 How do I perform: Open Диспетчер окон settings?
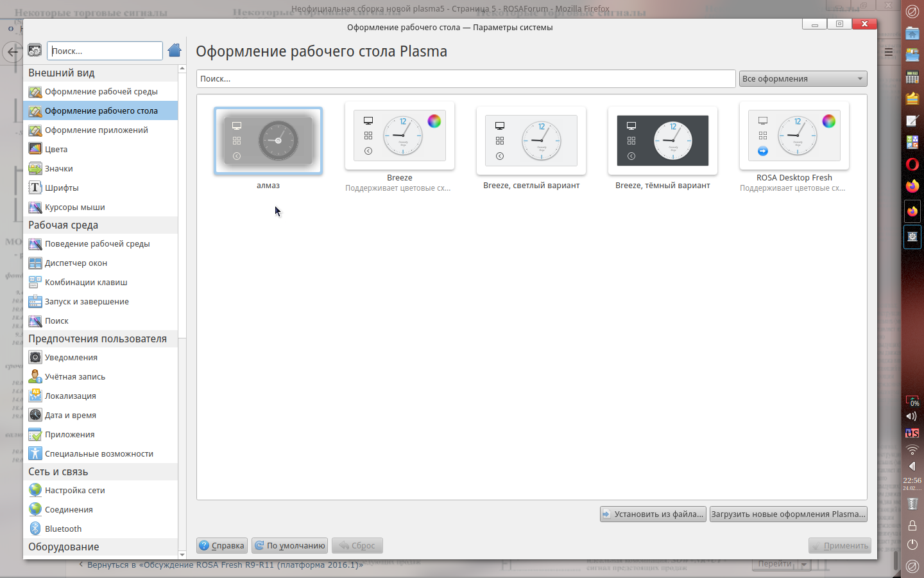coord(101,263)
